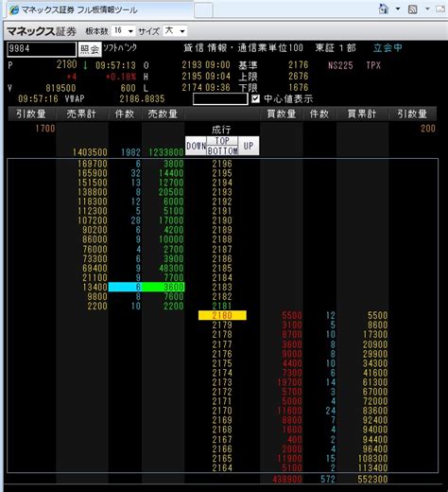Click total sell quantity 1233800
Screen dimensions: 448x492
[x=166, y=152]
